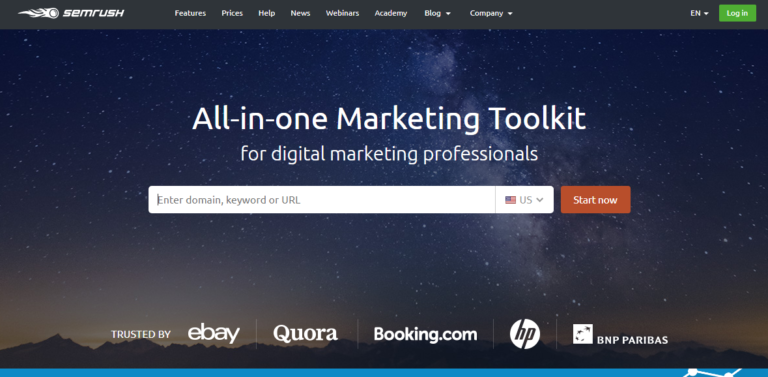Open the Features menu item
This screenshot has height=377, width=768.
click(190, 13)
